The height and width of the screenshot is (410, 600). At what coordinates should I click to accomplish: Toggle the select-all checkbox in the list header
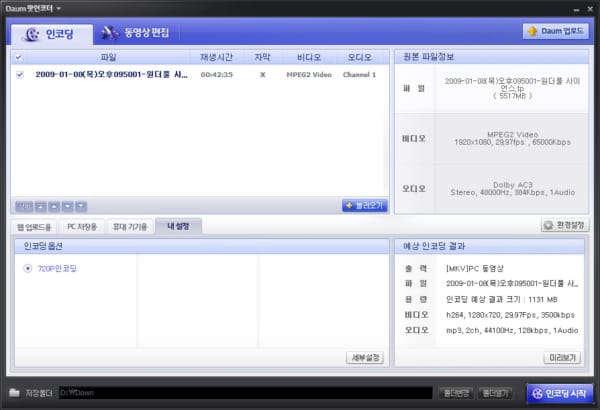pos(18,57)
